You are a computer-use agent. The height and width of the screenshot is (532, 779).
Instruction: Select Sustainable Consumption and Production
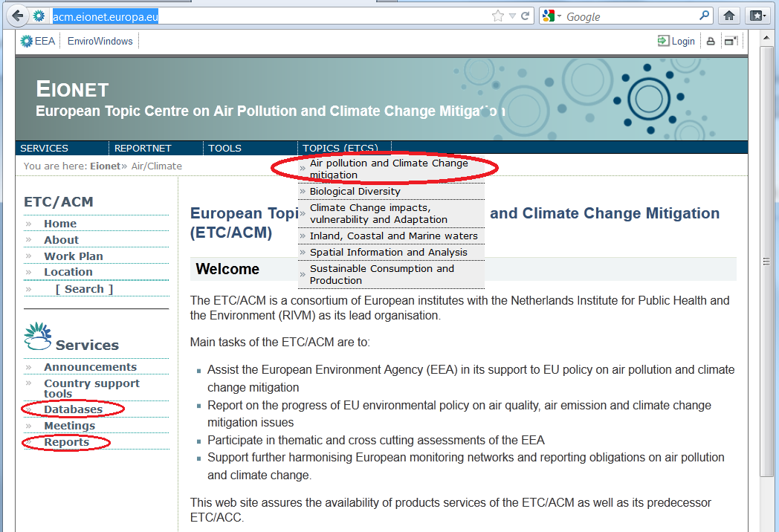[x=391, y=274]
